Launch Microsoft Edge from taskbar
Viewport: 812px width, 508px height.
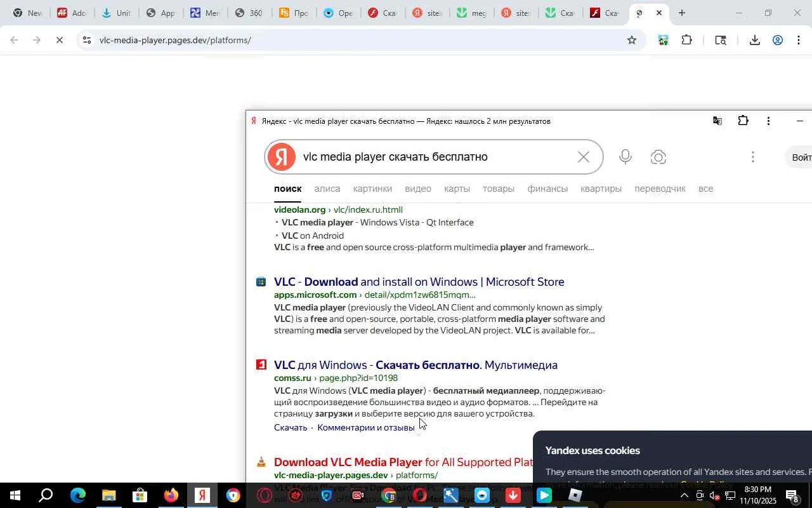(x=77, y=495)
